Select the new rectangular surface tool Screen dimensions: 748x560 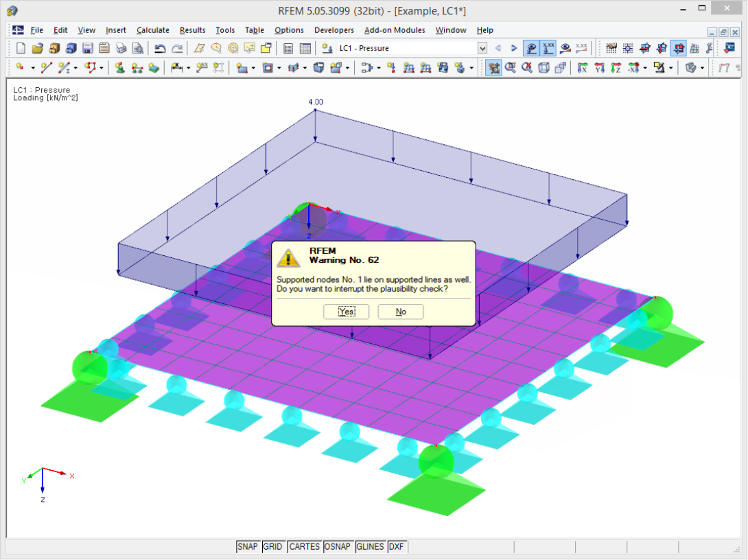242,68
